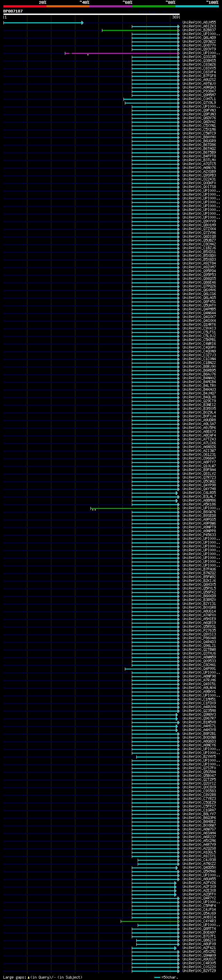Open hit UniRef100_Q08770
The image size is (222, 980).
(x=199, y=46)
